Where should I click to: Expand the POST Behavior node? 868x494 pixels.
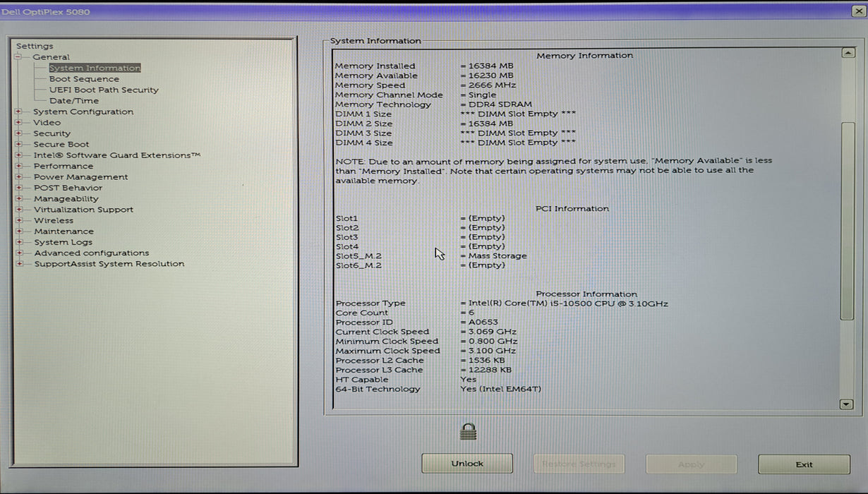[18, 188]
